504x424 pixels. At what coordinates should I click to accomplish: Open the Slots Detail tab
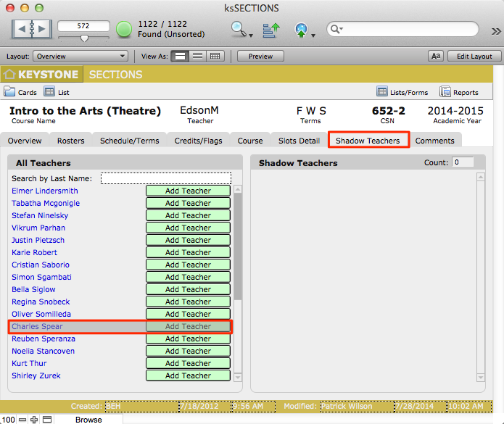[299, 141]
